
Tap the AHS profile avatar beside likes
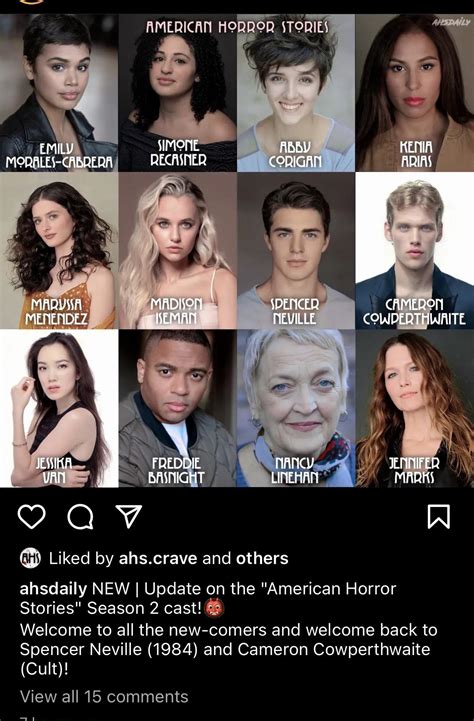click(x=30, y=558)
